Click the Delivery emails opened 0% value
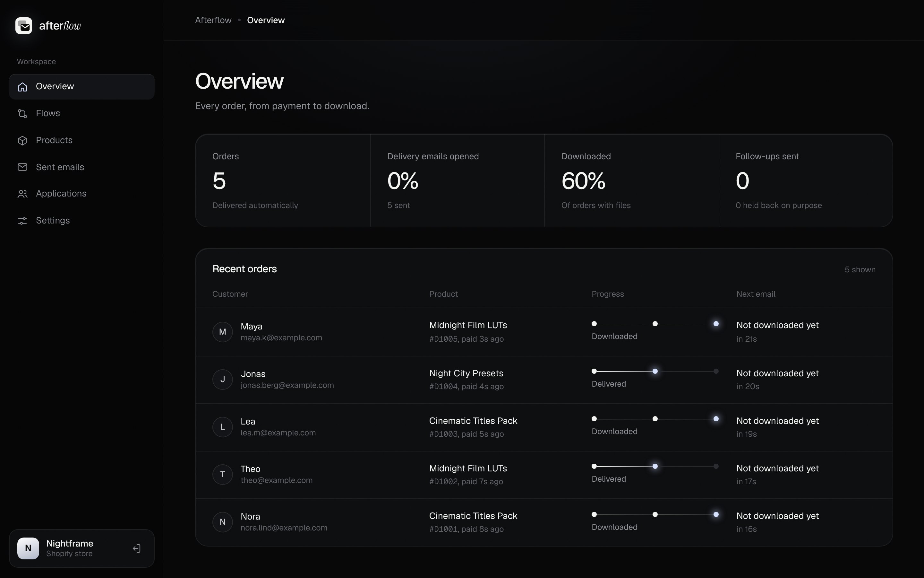The image size is (924, 578). click(403, 181)
